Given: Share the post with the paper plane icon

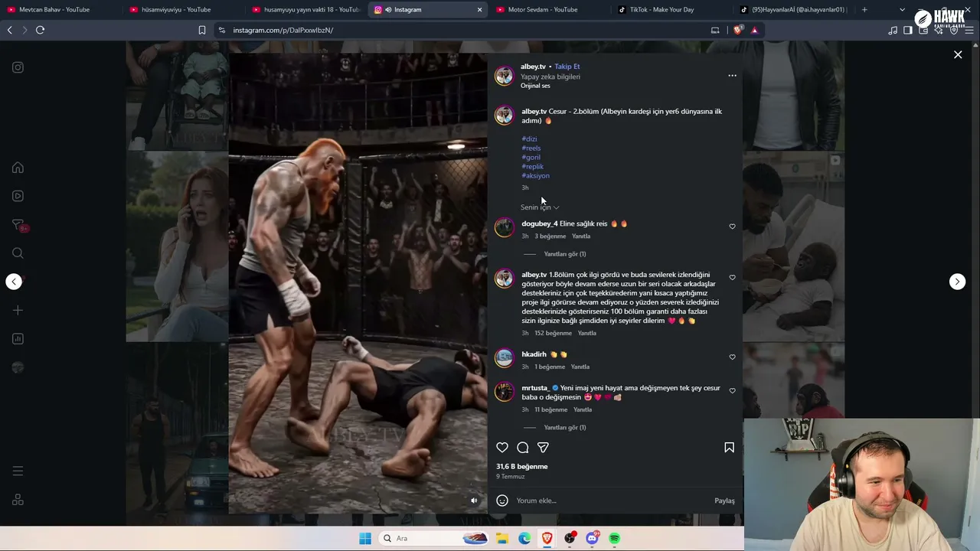Looking at the screenshot, I should pos(543,448).
